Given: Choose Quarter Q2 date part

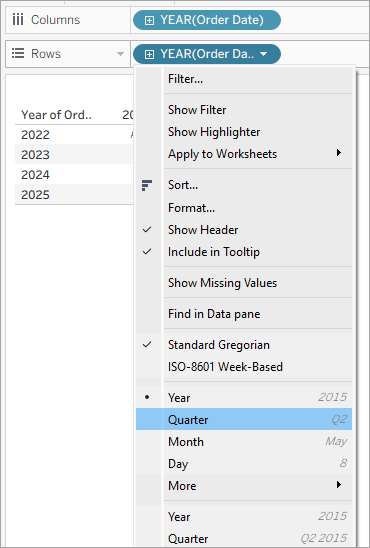Looking at the screenshot, I should click(244, 419).
